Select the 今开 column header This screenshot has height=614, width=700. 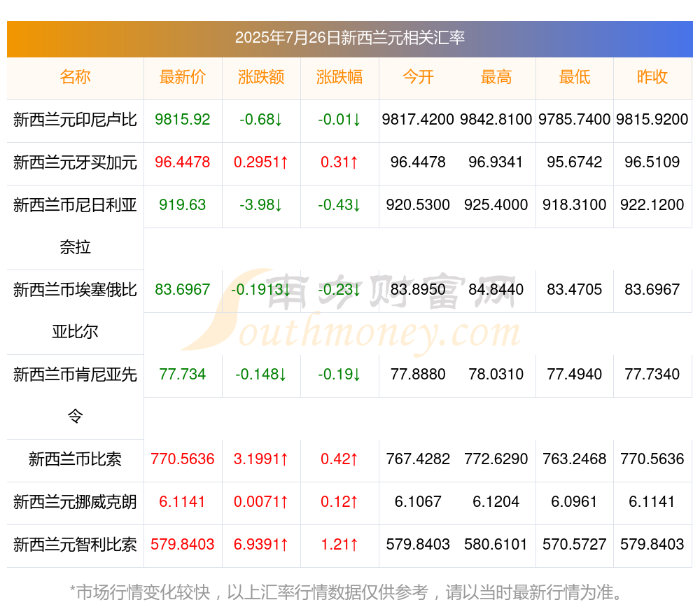418,77
